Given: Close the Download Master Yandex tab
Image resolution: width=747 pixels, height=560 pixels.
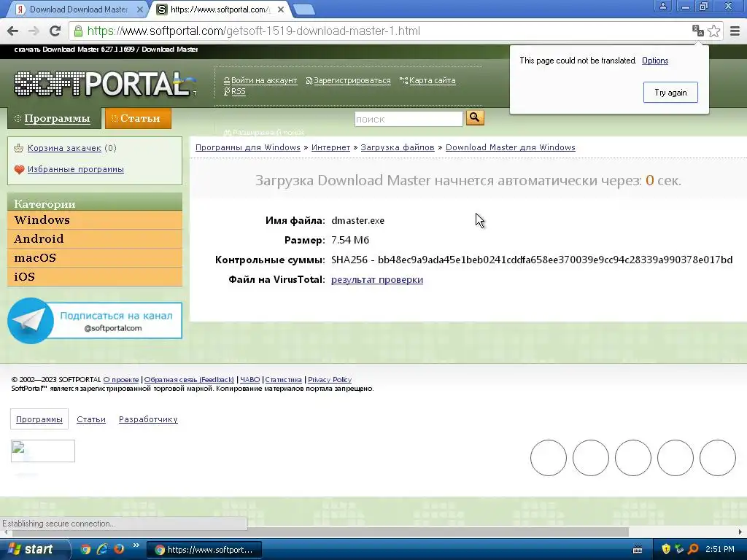Looking at the screenshot, I should pos(140,9).
